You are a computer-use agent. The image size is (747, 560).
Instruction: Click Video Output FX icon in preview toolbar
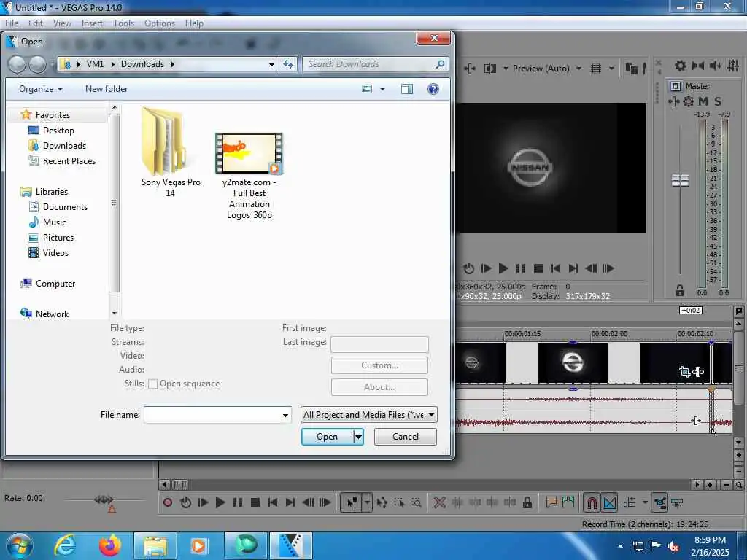click(x=470, y=69)
